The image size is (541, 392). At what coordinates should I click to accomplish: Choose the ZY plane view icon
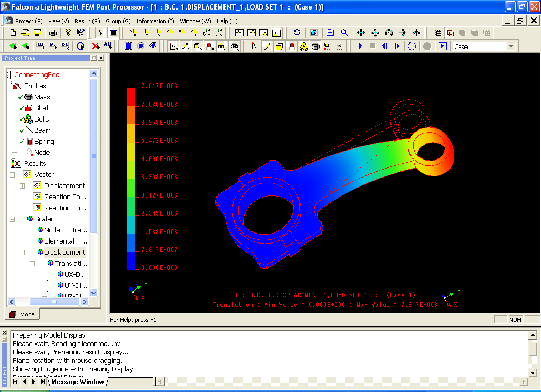click(157, 33)
